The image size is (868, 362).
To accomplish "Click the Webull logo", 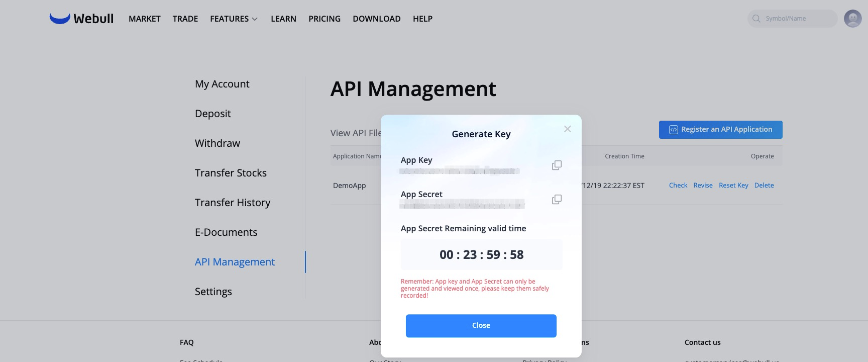I will (81, 19).
